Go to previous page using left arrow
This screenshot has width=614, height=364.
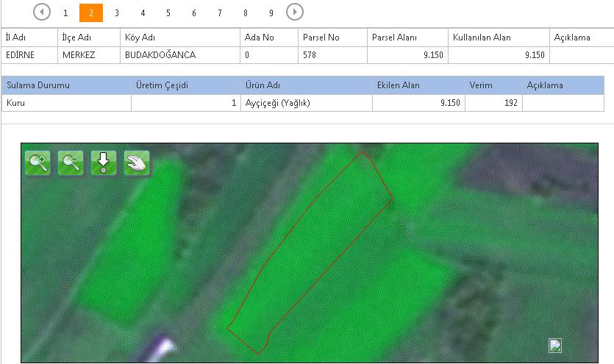click(43, 13)
